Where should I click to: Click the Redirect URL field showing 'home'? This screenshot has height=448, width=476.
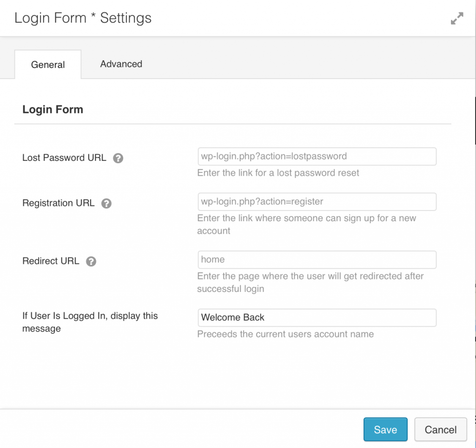[x=317, y=259]
